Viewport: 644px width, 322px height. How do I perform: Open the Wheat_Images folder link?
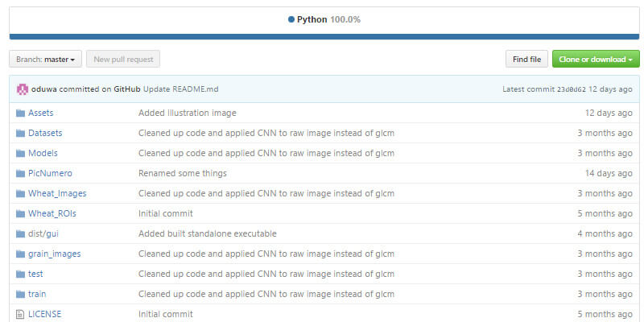pyautogui.click(x=57, y=193)
